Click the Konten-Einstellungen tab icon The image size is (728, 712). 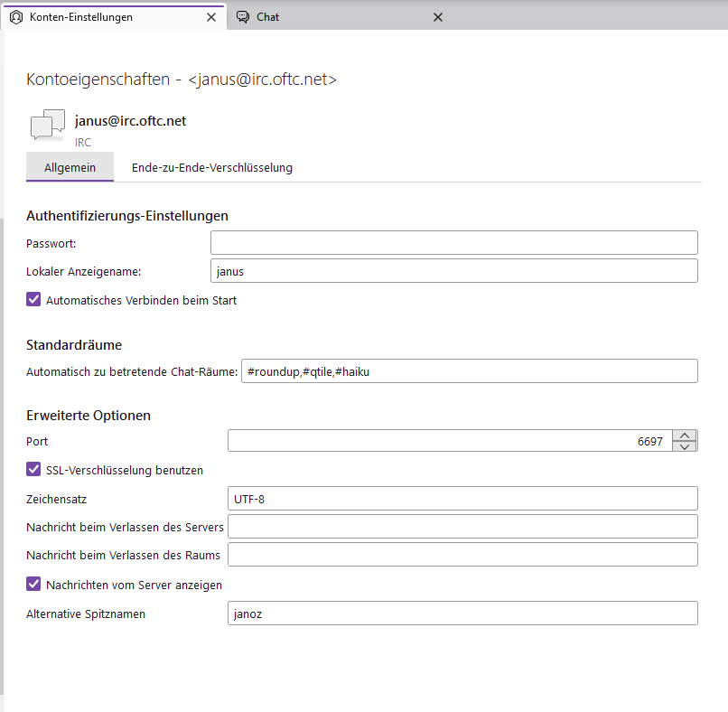point(15,17)
